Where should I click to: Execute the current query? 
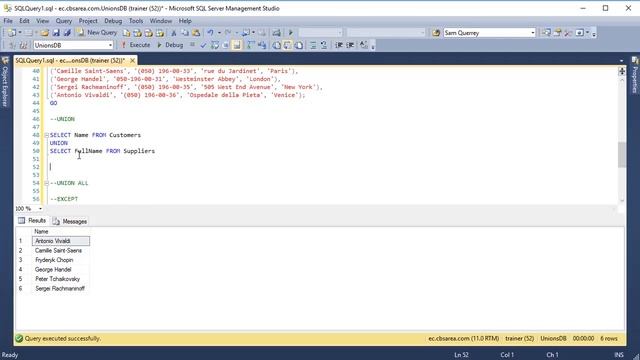pyautogui.click(x=135, y=45)
